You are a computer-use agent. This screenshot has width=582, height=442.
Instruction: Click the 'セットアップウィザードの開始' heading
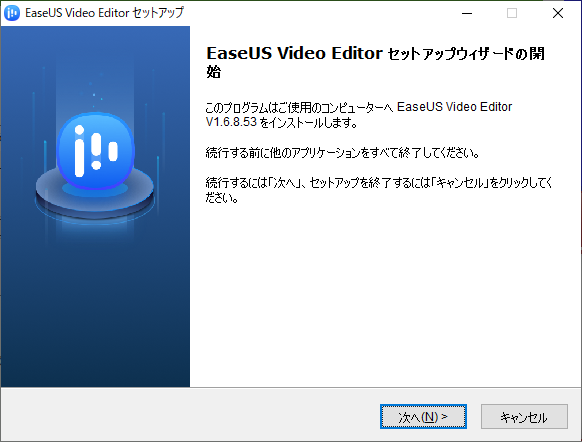[x=375, y=62]
